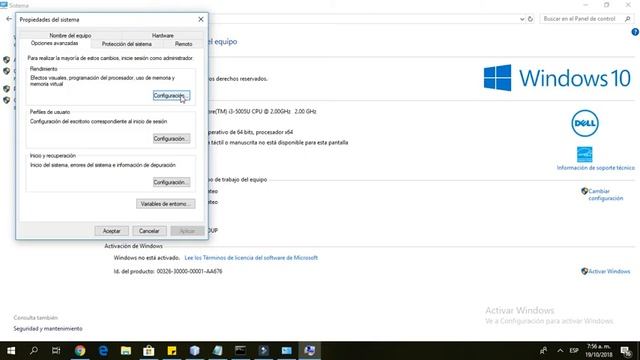The width and height of the screenshot is (640, 360).
Task: Open the notepad-like taskbar icon
Action: (x=218, y=351)
